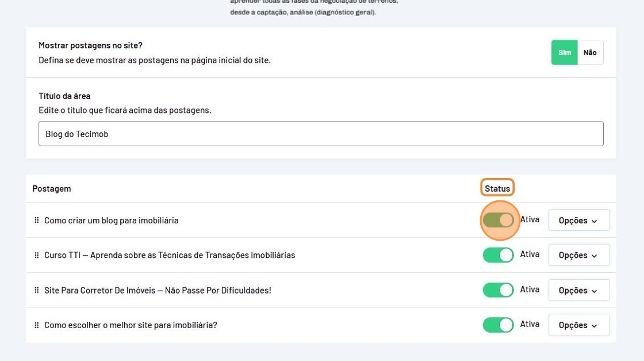Click the 'Status' column header
The image size is (644, 361).
[x=497, y=188]
